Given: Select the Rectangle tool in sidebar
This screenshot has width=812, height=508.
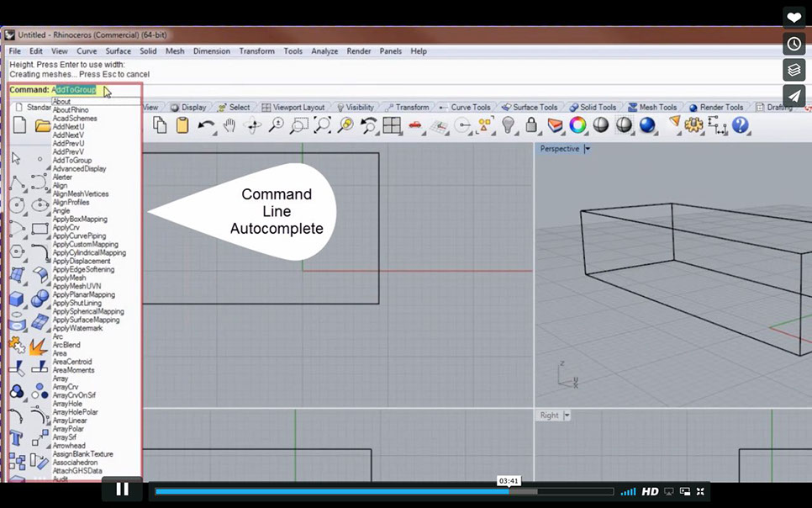Looking at the screenshot, I should coord(40,228).
